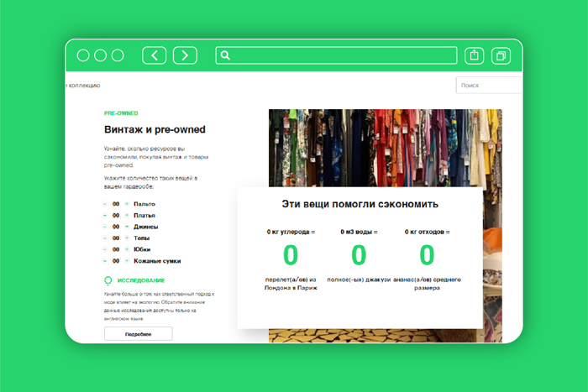Open the tabs overview icon
Image resolution: width=588 pixels, height=392 pixels.
click(501, 55)
